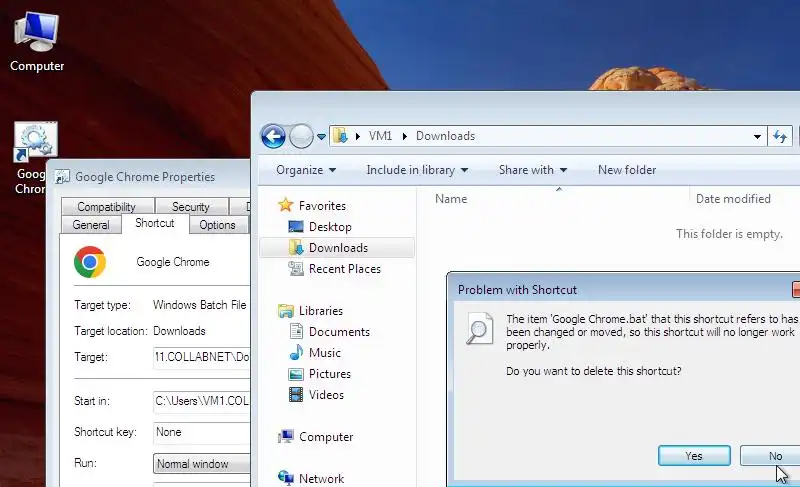This screenshot has height=487, width=800.
Task: Switch to Options tab in Properties
Action: coord(217,225)
